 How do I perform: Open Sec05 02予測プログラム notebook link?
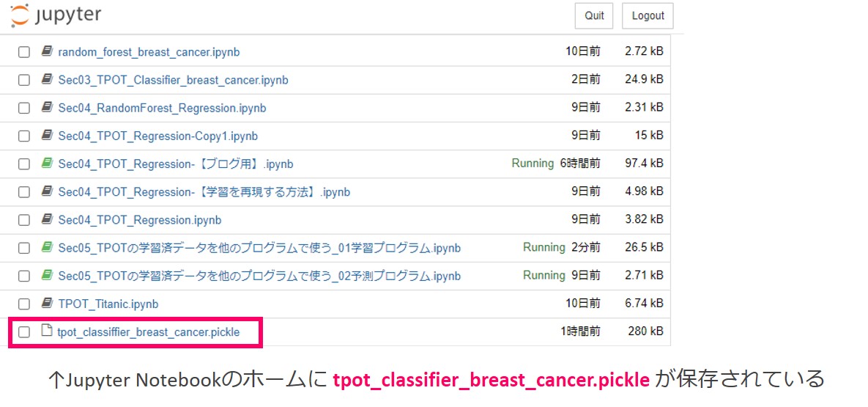[259, 276]
